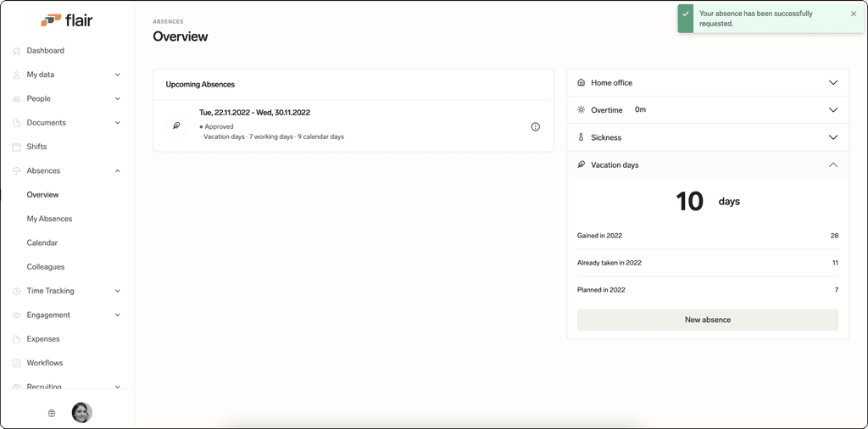Open My Absences page
The height and width of the screenshot is (429, 868).
49,219
